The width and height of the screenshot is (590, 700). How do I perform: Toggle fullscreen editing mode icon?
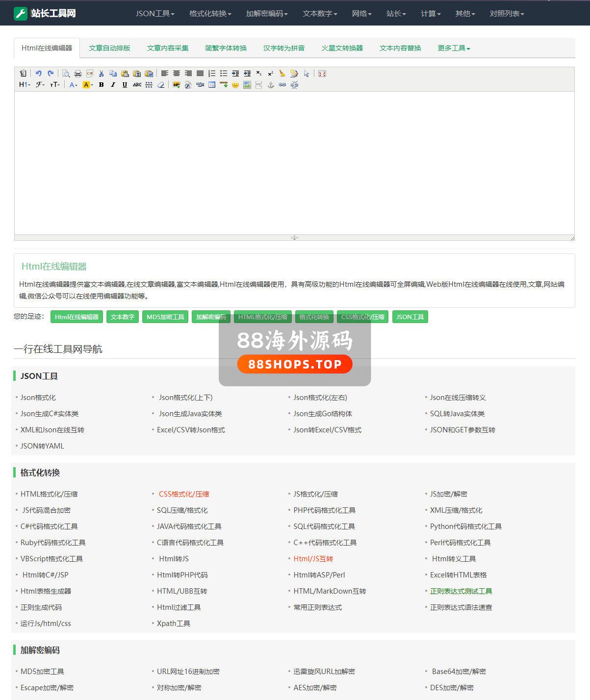coord(322,74)
